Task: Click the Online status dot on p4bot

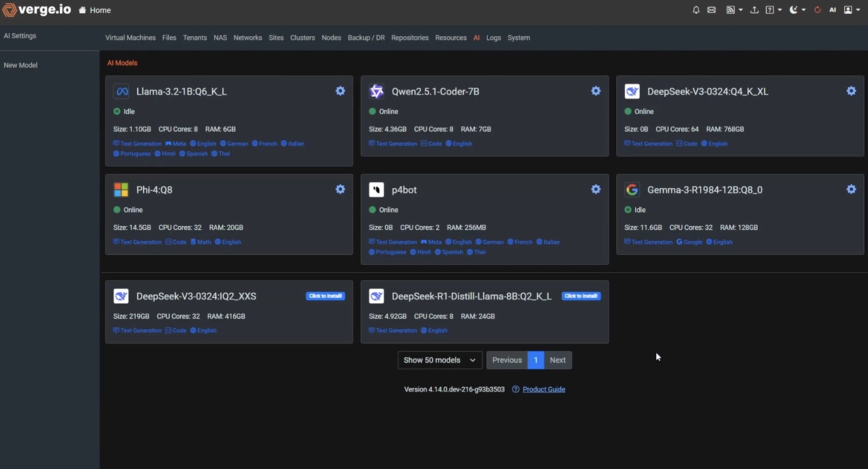Action: pos(372,209)
